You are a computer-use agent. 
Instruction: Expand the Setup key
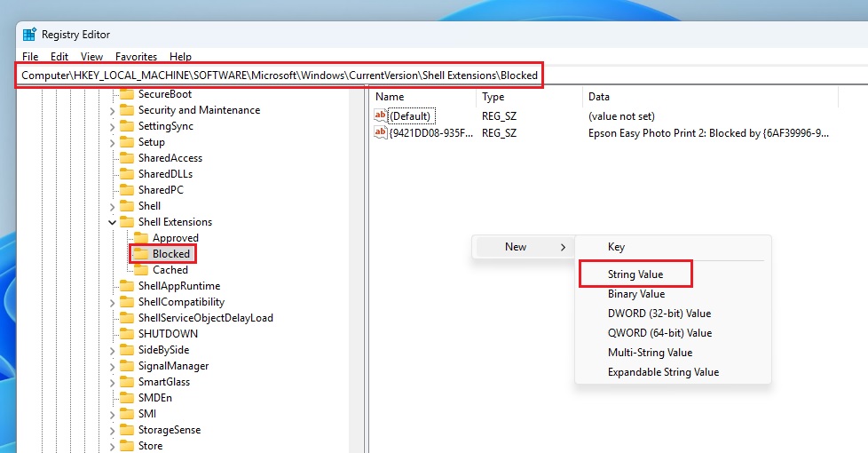pos(113,143)
